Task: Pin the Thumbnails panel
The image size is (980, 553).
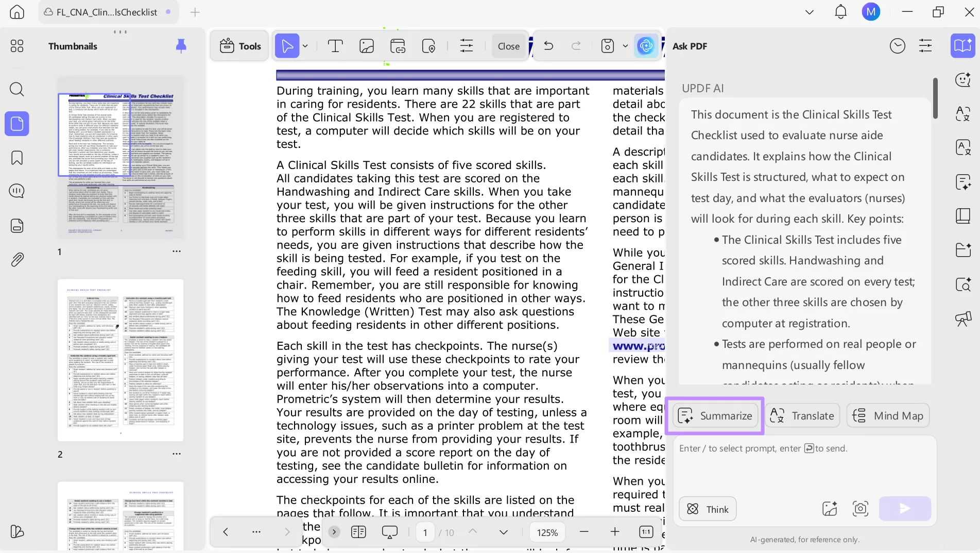Action: tap(181, 46)
